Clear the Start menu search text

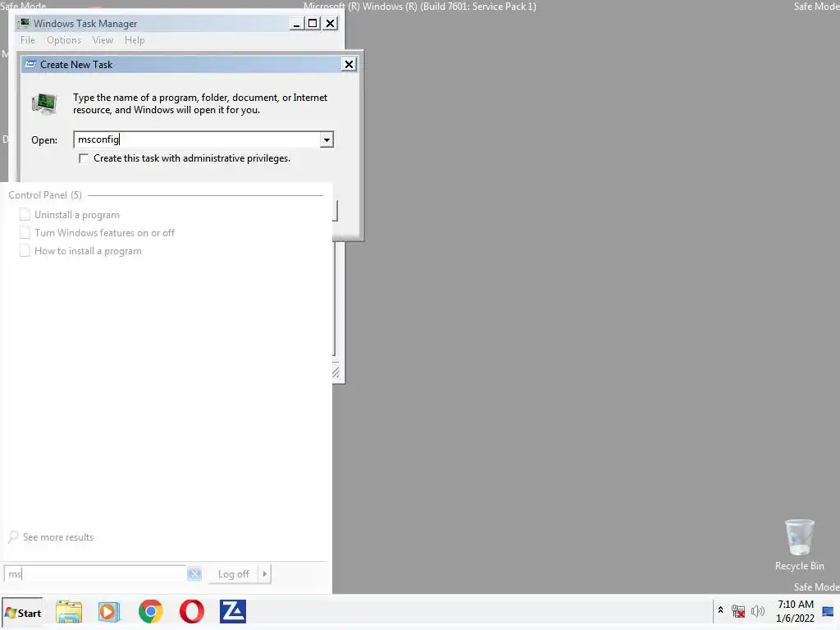194,574
